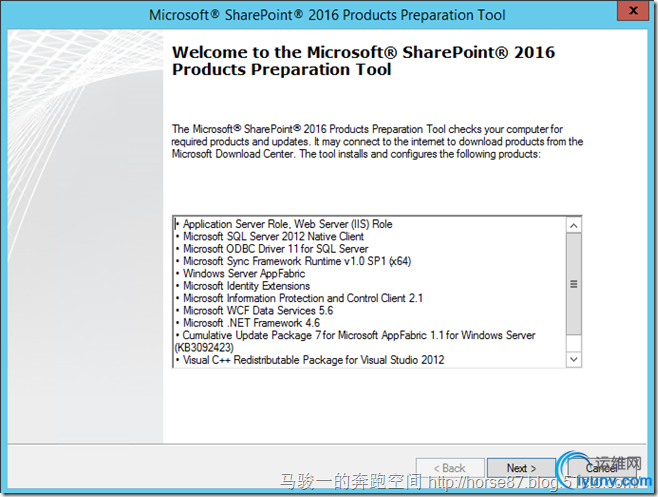The height and width of the screenshot is (497, 658).
Task: Select 'Microsoft Identity Extensions' line
Action: [x=243, y=286]
